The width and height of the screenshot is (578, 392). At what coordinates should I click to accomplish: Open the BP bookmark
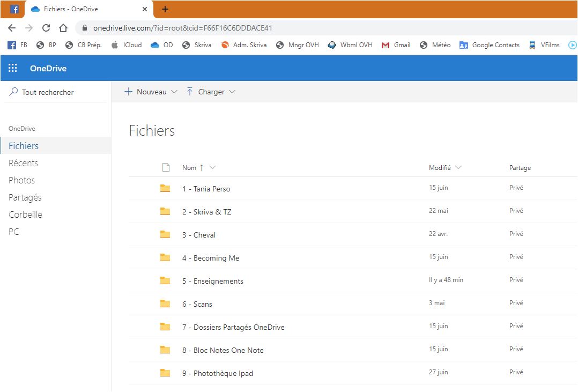tap(47, 45)
